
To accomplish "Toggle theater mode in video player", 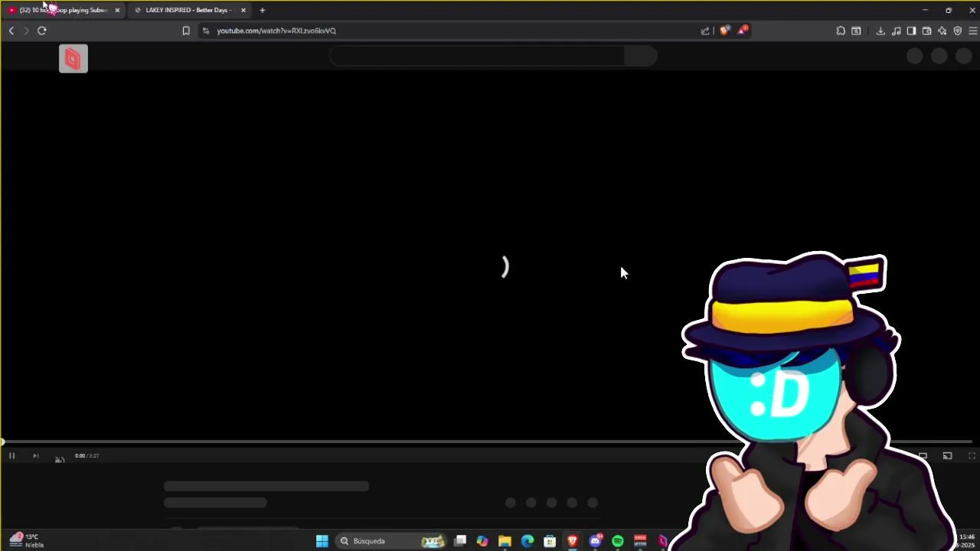I will coord(923,456).
